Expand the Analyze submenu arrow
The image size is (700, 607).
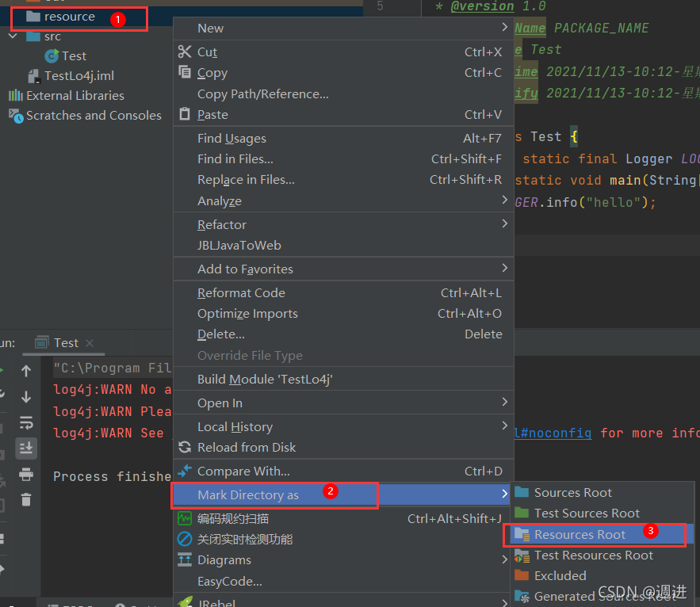click(504, 200)
